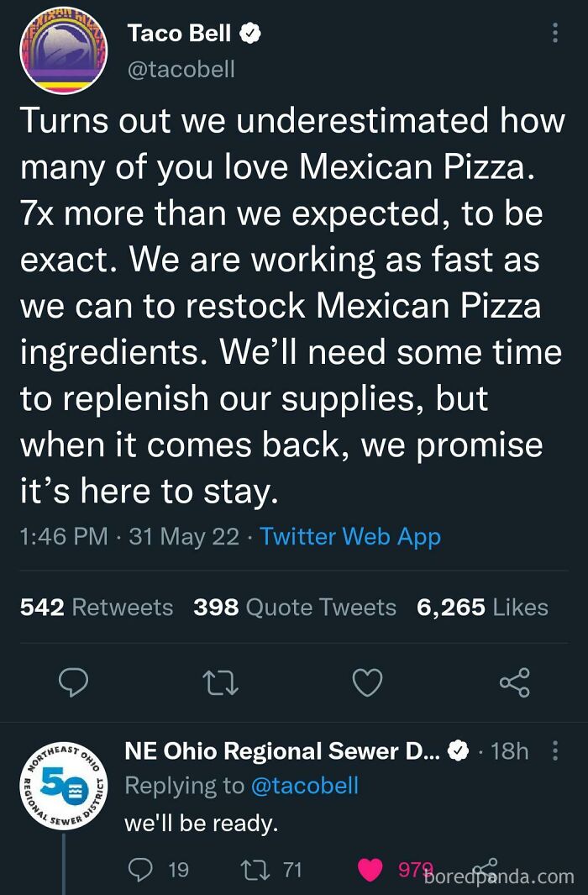View the 542 Retweets list

click(97, 607)
